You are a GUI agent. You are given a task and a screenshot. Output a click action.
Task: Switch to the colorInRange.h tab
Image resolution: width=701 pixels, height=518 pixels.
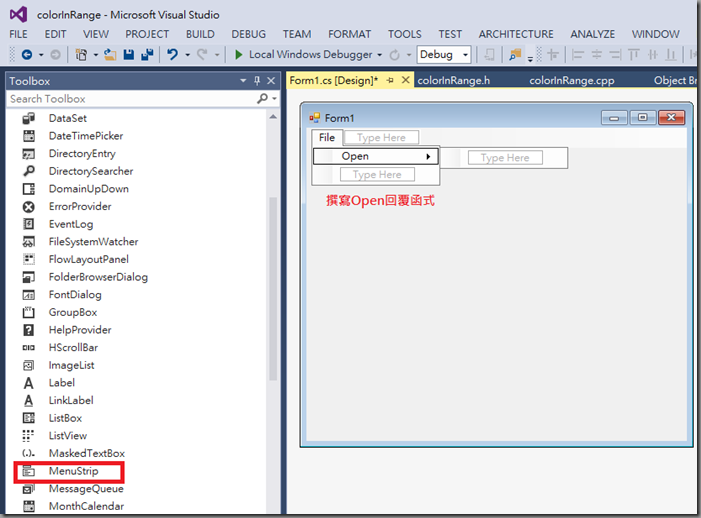pos(454,80)
